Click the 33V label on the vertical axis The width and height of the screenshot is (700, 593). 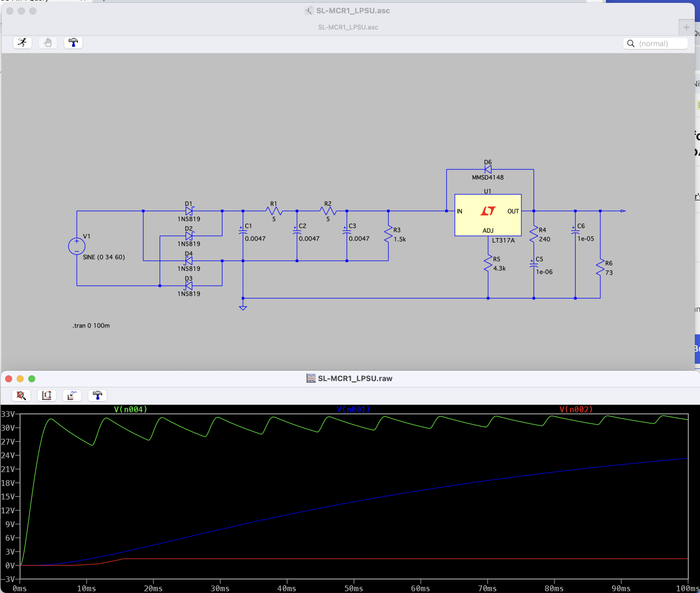[x=8, y=414]
